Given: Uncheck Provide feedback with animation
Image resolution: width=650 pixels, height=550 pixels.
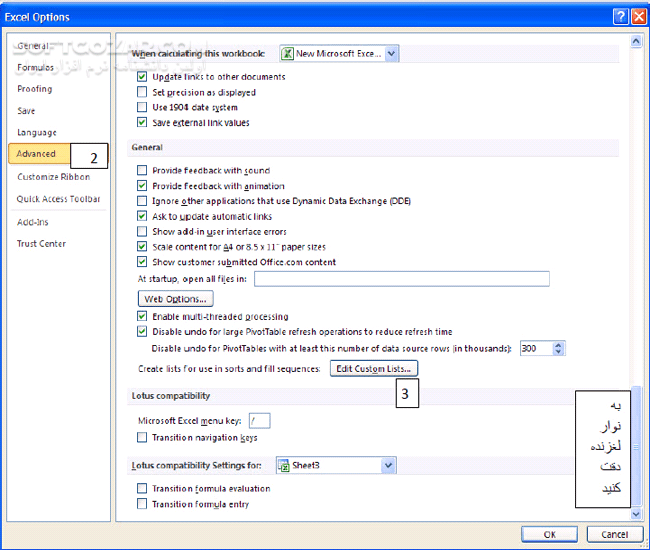Looking at the screenshot, I should [142, 186].
